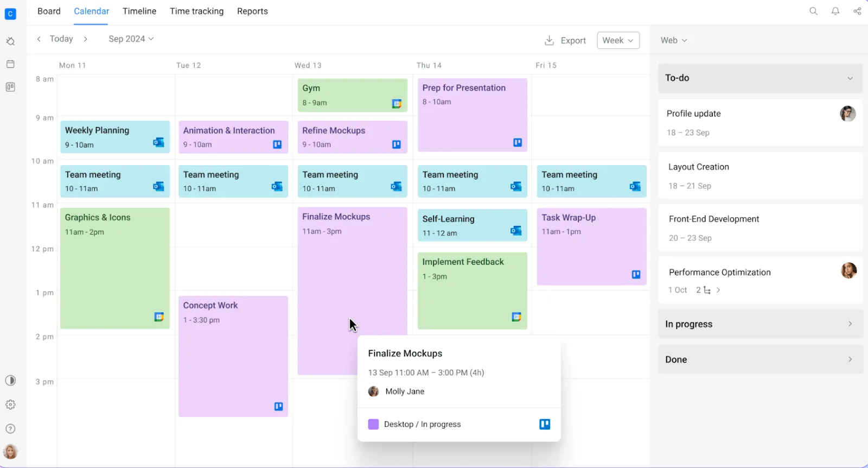
Task: Click '13 Sep 11:00 AM – 3:00 PM (4h)' text
Action: 426,372
